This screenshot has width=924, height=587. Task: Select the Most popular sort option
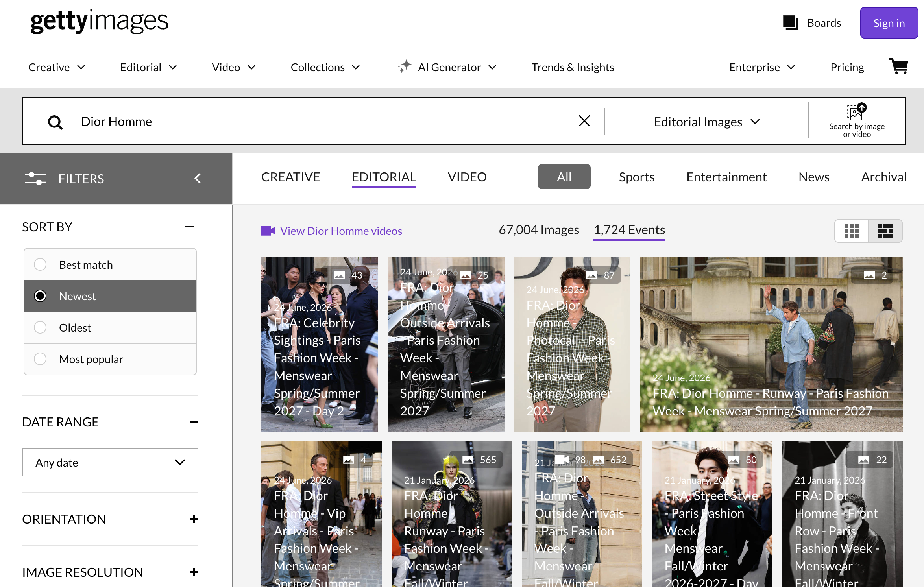110,359
